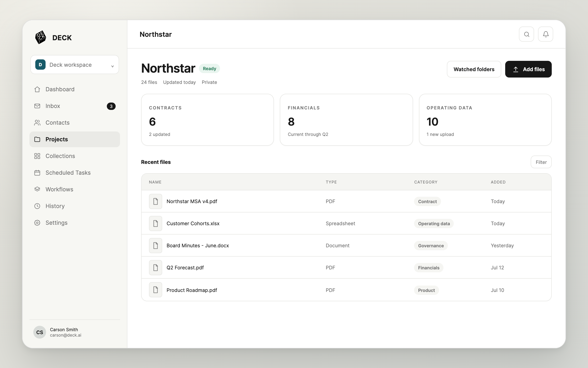Click the Workflows layers icon

37,189
